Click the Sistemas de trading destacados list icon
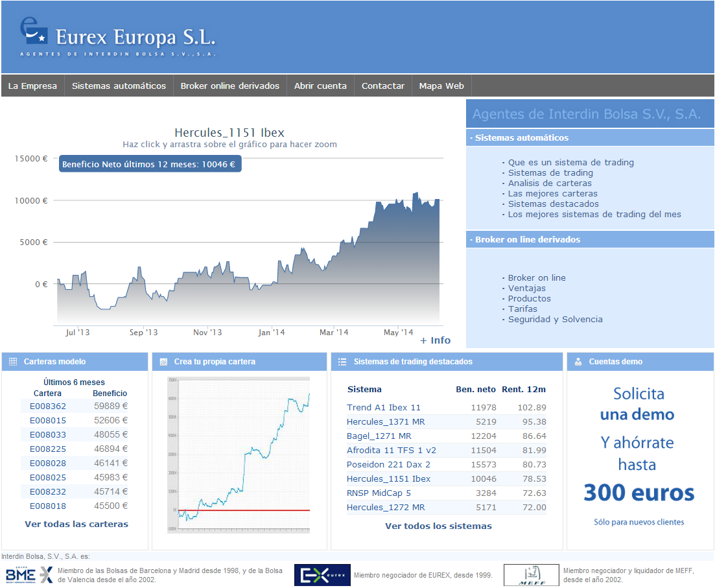 [342, 362]
